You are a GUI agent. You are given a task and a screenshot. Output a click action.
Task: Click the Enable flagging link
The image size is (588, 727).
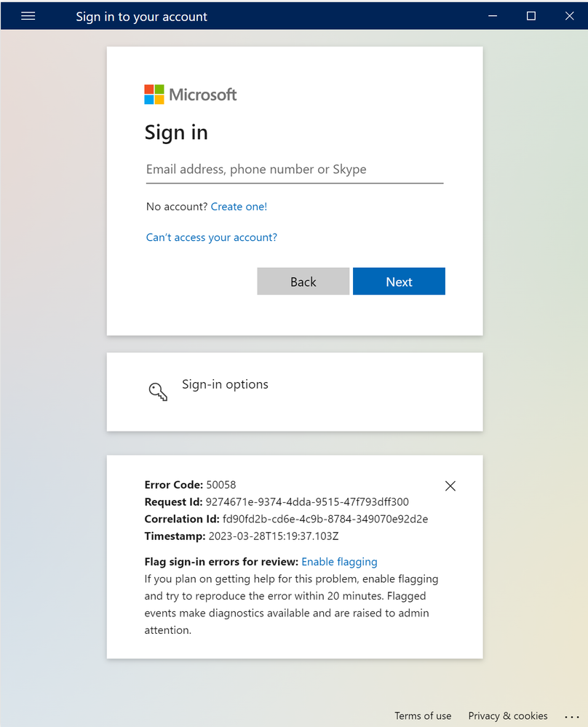click(339, 562)
